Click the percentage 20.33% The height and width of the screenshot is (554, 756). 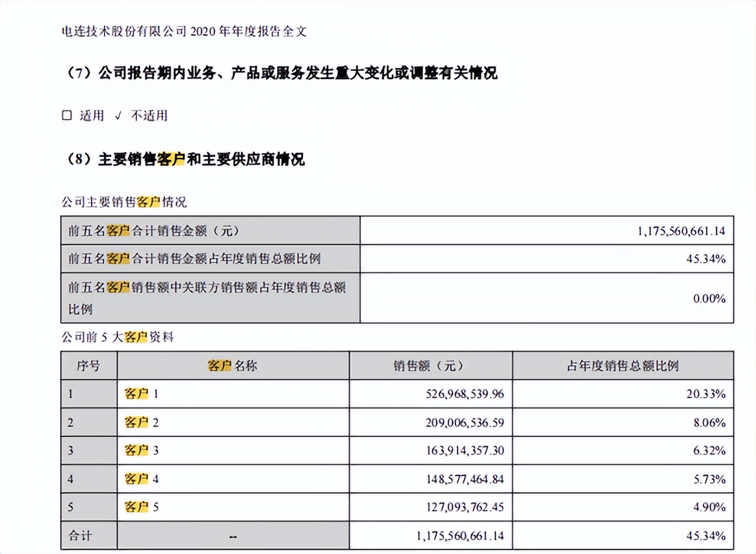click(707, 394)
